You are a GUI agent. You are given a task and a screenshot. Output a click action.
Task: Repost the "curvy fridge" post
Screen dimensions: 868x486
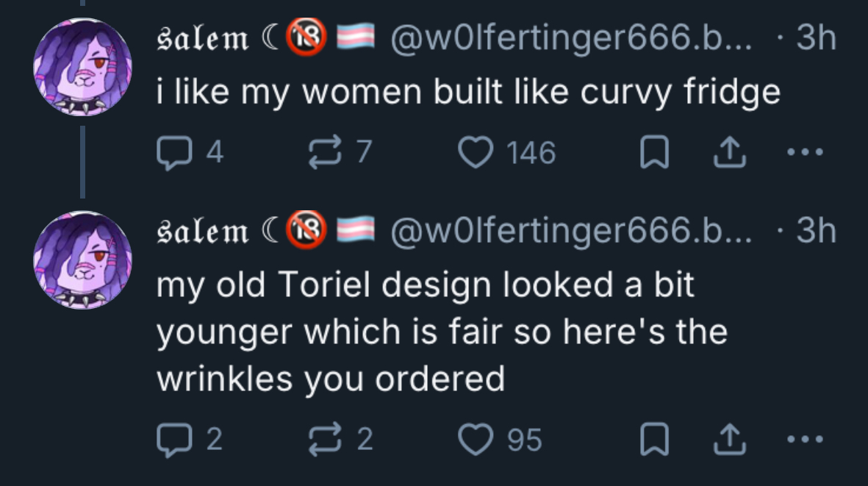coord(320,152)
